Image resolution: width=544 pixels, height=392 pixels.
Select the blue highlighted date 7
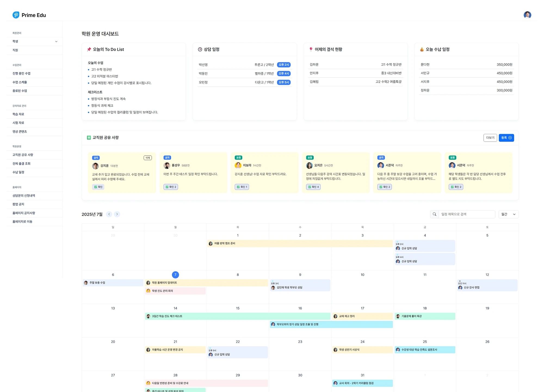175,275
